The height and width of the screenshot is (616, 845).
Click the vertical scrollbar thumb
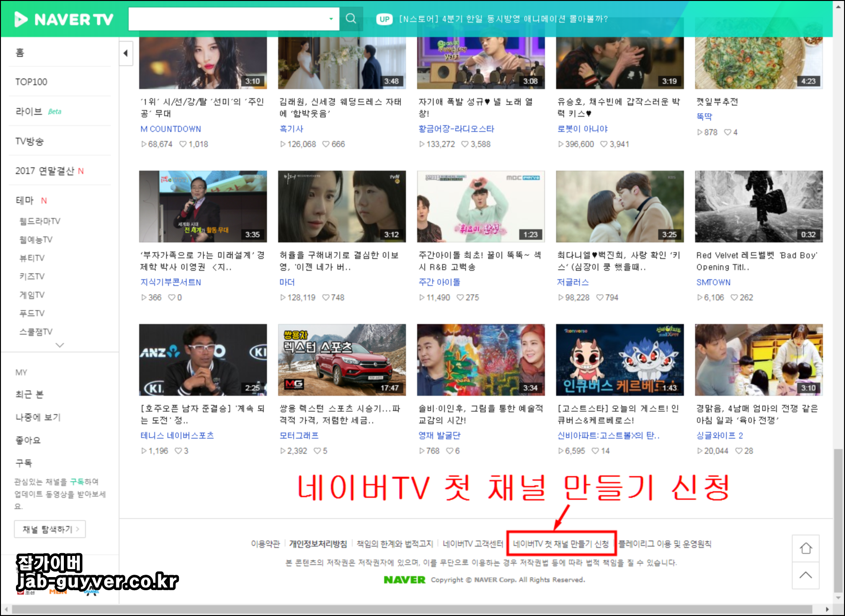click(838, 521)
